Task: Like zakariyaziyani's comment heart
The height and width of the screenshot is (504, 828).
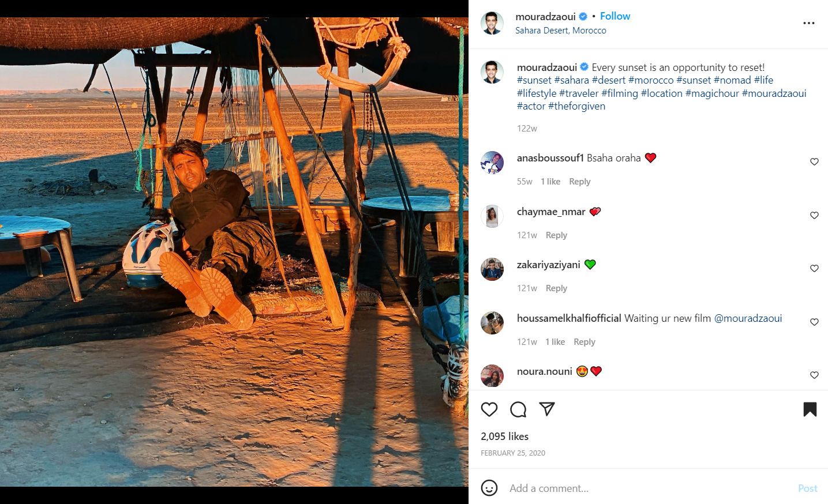Action: [x=814, y=269]
